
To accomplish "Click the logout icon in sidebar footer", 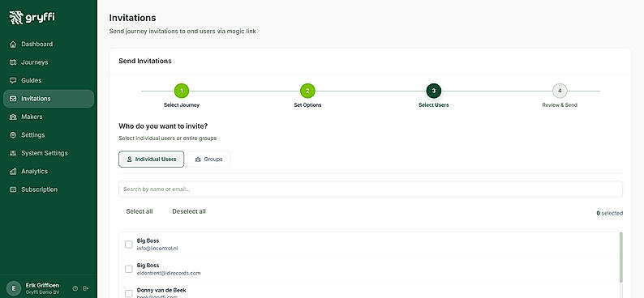I will tap(85, 288).
